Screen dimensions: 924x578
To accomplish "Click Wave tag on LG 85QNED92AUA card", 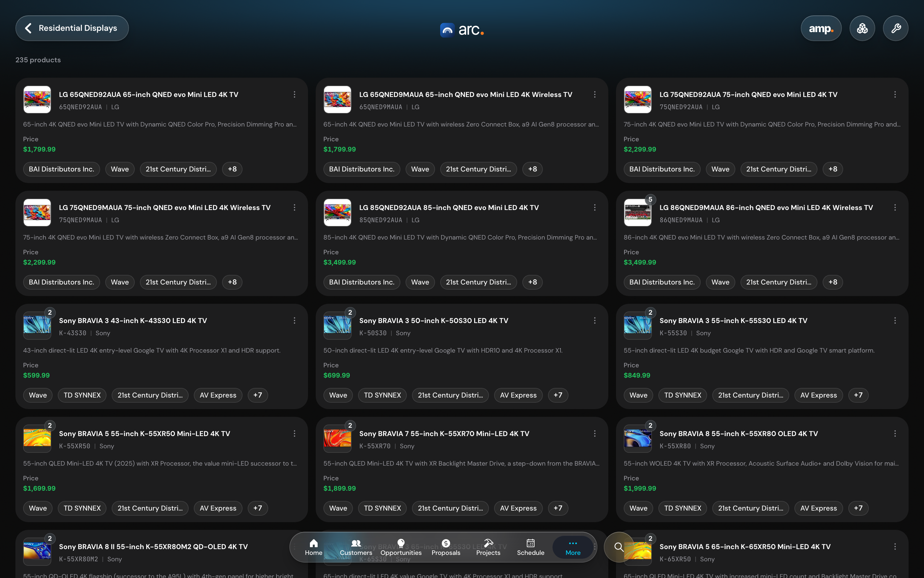I will coord(420,282).
